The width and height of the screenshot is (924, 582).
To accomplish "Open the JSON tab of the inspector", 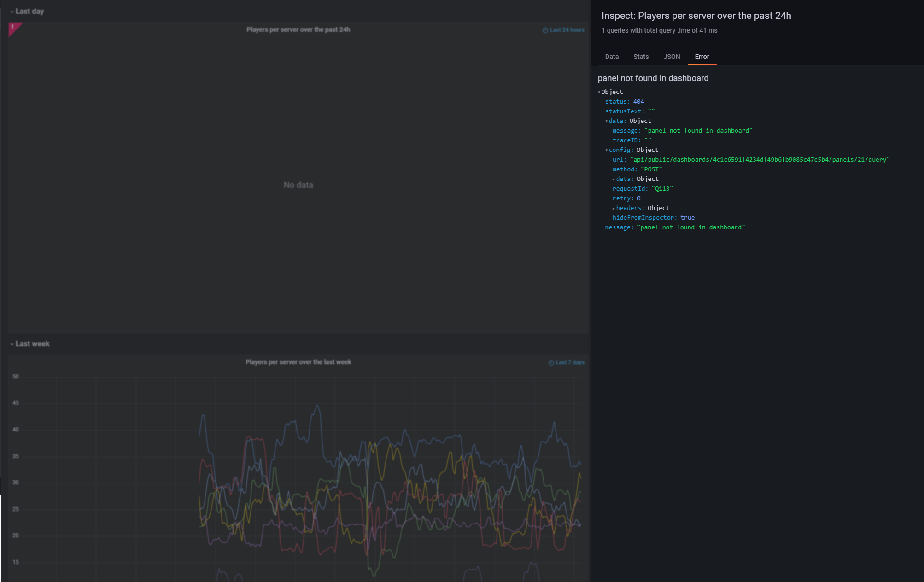I will pyautogui.click(x=671, y=57).
